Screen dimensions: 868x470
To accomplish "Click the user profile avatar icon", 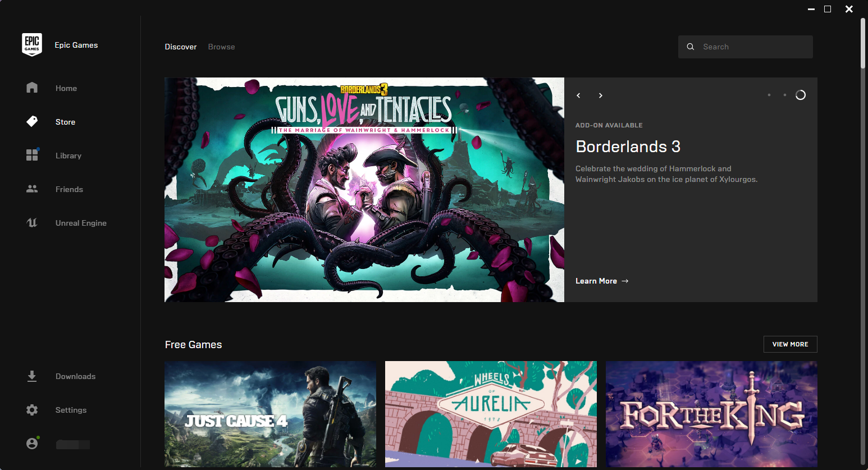I will [x=32, y=443].
